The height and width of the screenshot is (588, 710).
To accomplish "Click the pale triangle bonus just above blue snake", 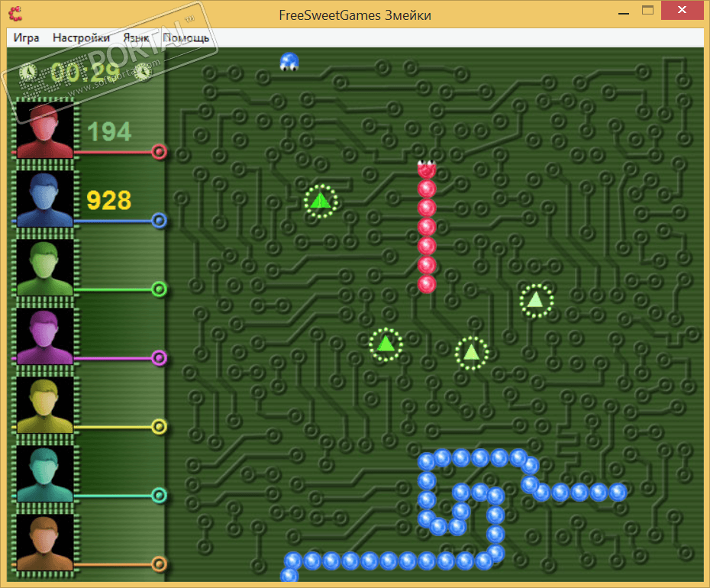I will [x=471, y=353].
